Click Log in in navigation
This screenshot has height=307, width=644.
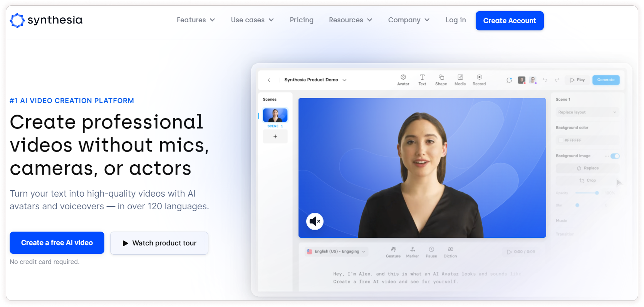pyautogui.click(x=456, y=20)
